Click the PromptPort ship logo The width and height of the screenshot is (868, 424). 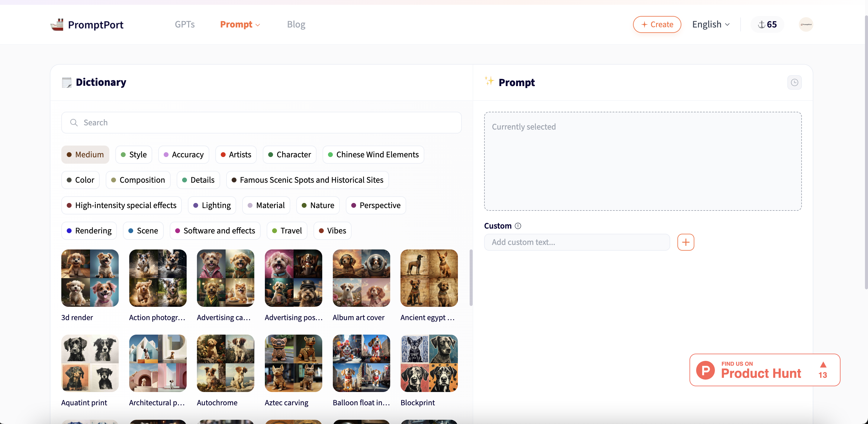point(57,24)
